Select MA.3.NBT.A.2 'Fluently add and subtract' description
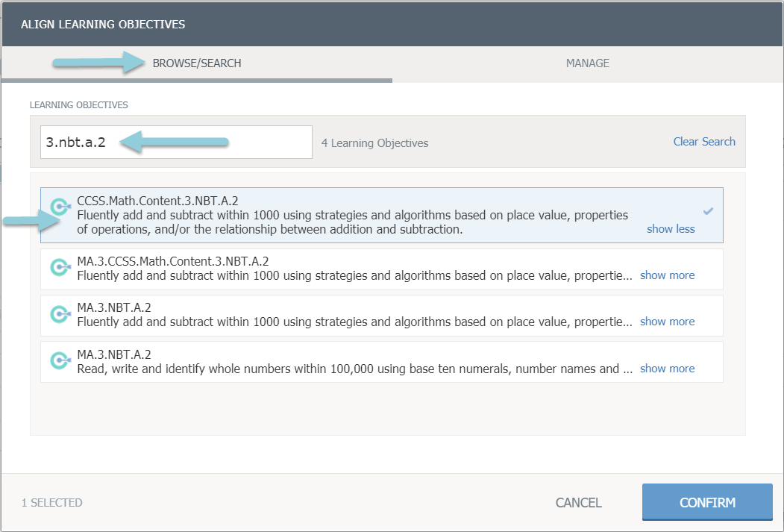 point(354,322)
